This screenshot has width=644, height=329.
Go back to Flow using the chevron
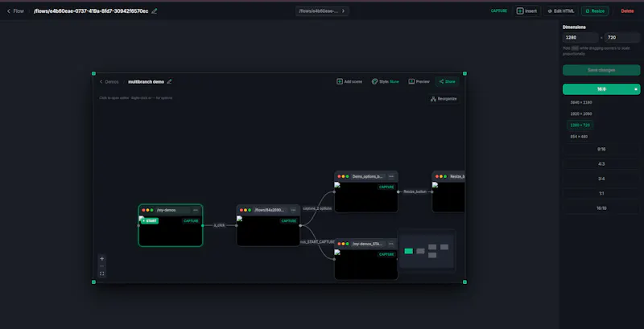tap(9, 11)
